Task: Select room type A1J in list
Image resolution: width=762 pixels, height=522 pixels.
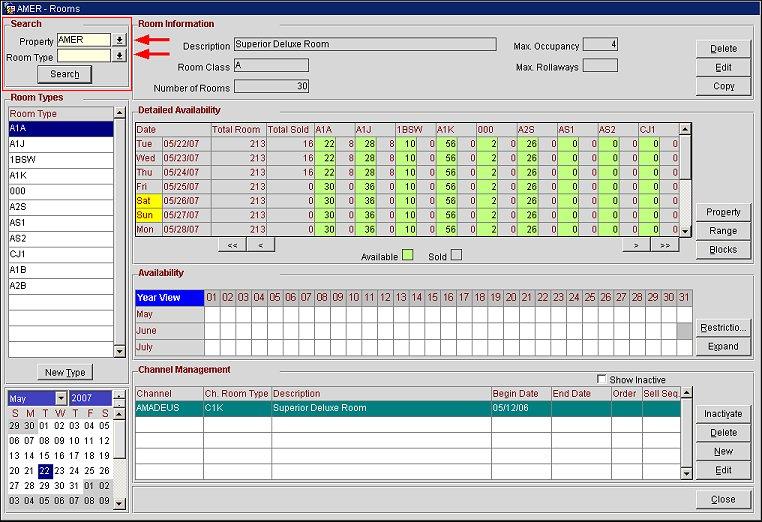Action: pos(58,144)
